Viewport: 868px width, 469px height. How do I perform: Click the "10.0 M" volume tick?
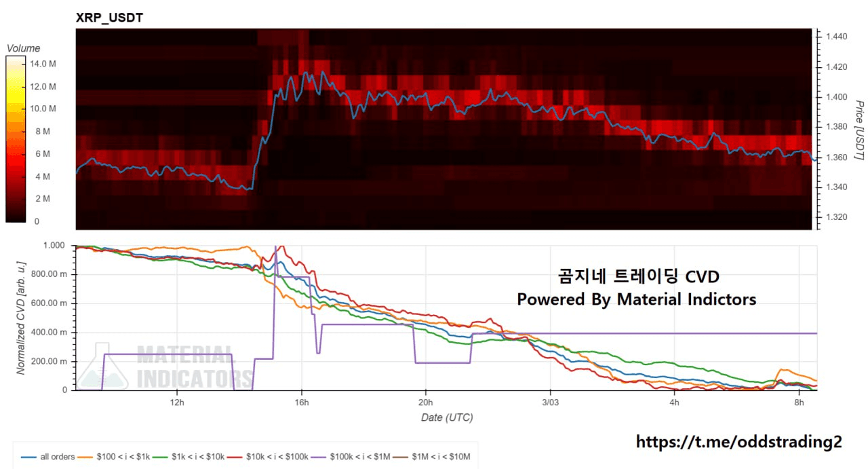(44, 109)
